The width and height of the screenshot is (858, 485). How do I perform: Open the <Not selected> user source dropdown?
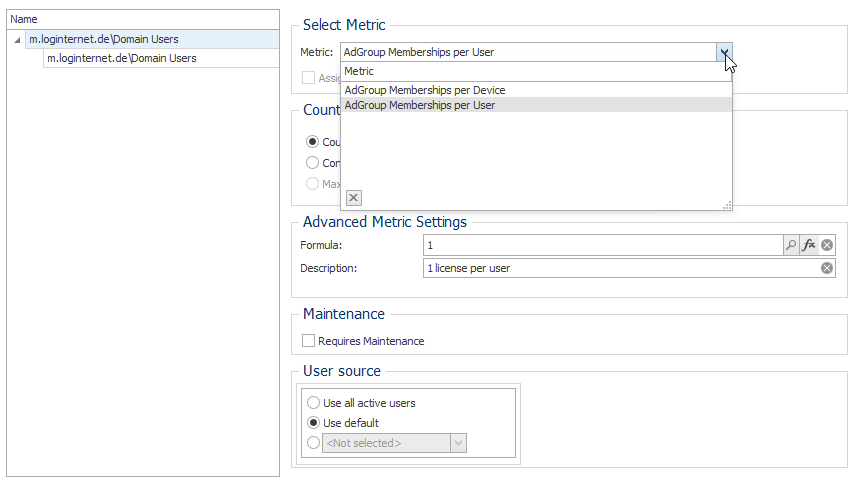(x=459, y=443)
